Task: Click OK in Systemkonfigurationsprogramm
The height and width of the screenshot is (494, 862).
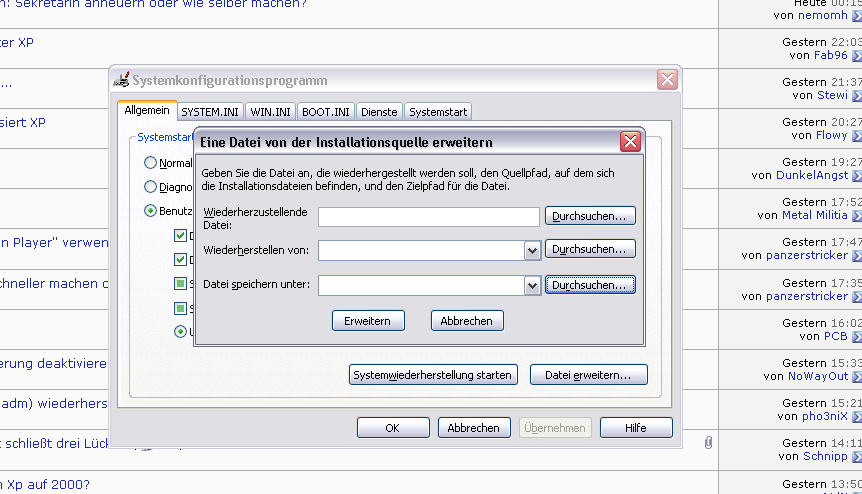Action: pos(393,428)
